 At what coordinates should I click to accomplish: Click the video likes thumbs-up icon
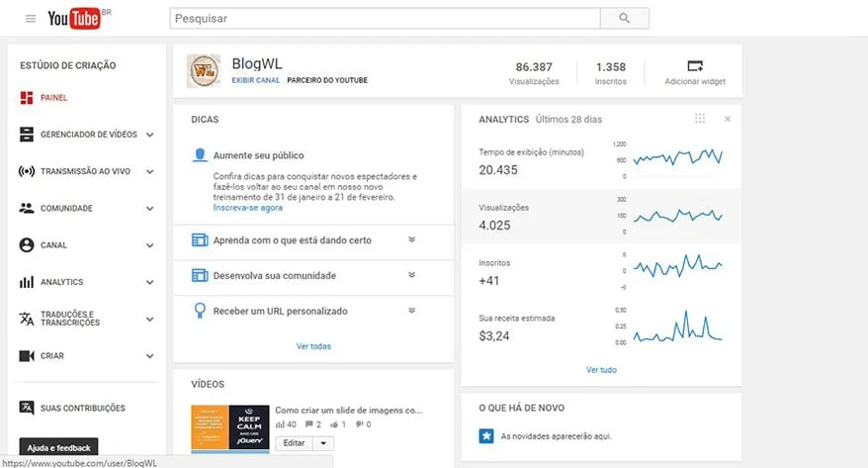pyautogui.click(x=334, y=424)
